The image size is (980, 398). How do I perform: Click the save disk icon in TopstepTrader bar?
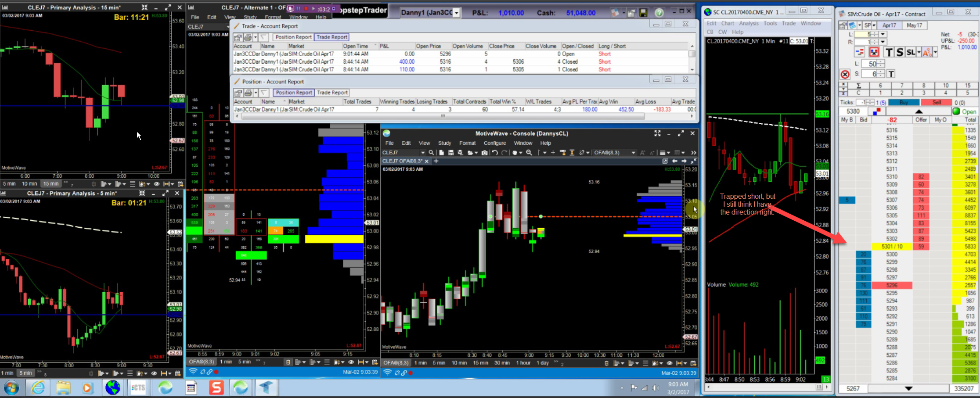pyautogui.click(x=643, y=13)
